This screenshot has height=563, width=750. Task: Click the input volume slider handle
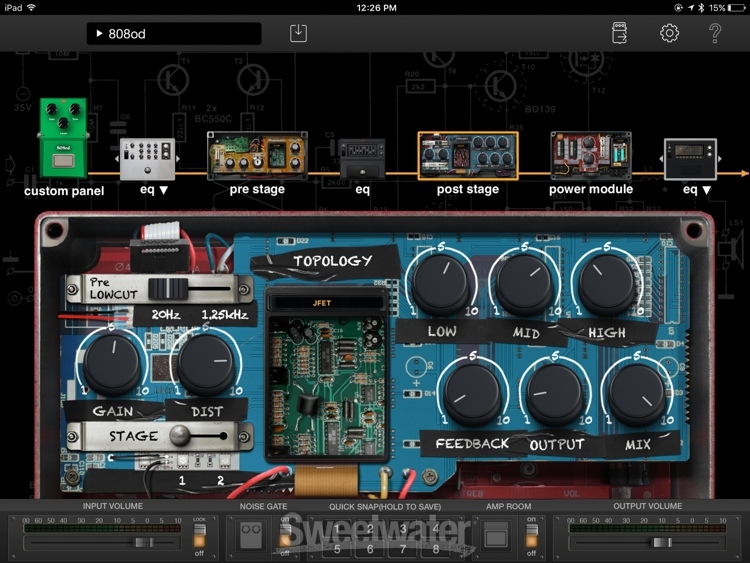(144, 542)
